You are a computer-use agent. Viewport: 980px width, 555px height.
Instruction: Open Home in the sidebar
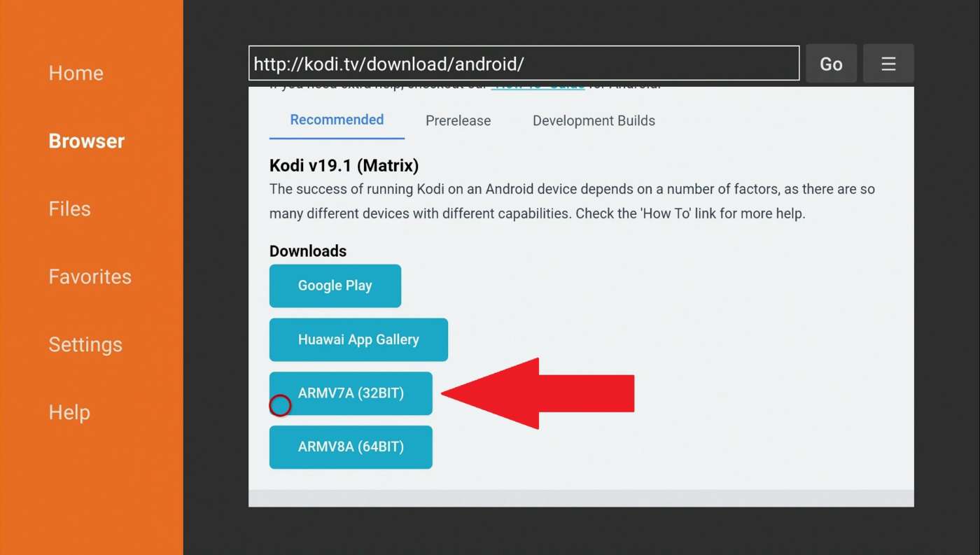click(76, 73)
